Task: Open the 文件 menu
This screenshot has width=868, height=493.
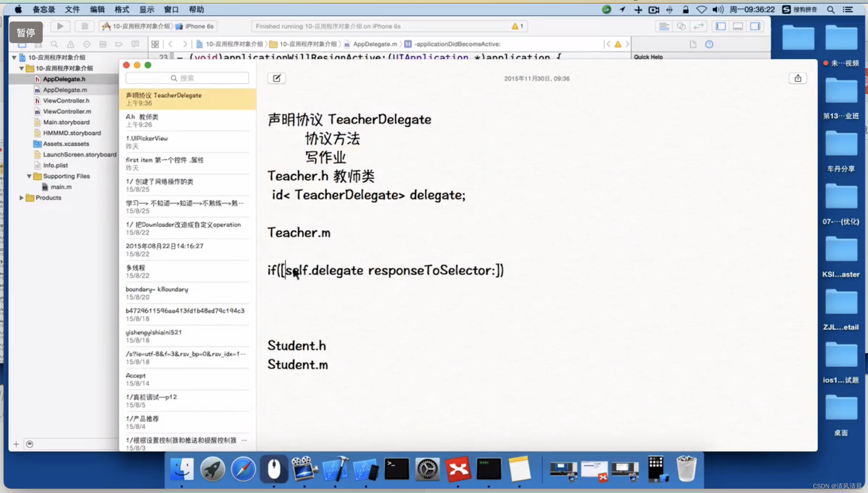Action: coord(72,10)
